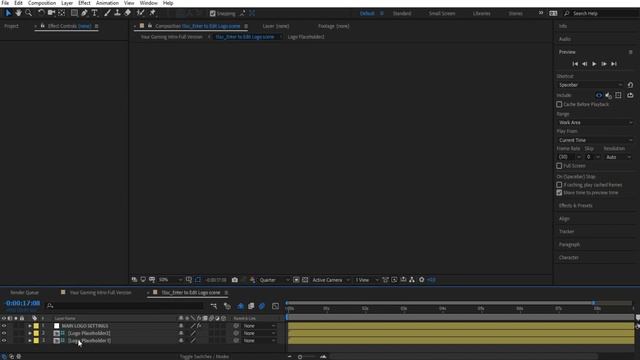Open the composition mini-flowchart in timeline

point(214,306)
